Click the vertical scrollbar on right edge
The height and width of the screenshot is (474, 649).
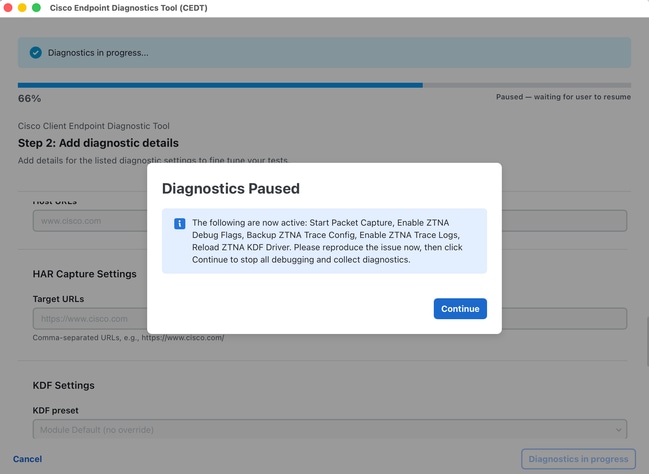coord(647,342)
